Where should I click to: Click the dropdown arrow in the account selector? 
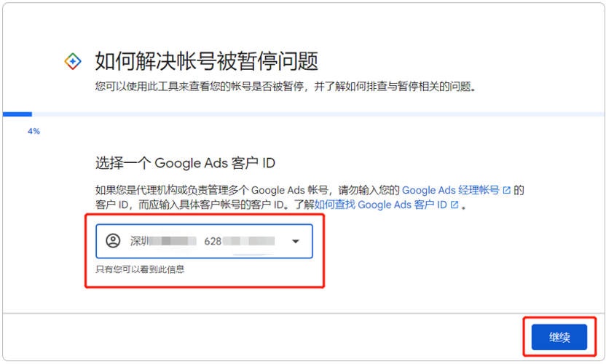click(x=296, y=242)
